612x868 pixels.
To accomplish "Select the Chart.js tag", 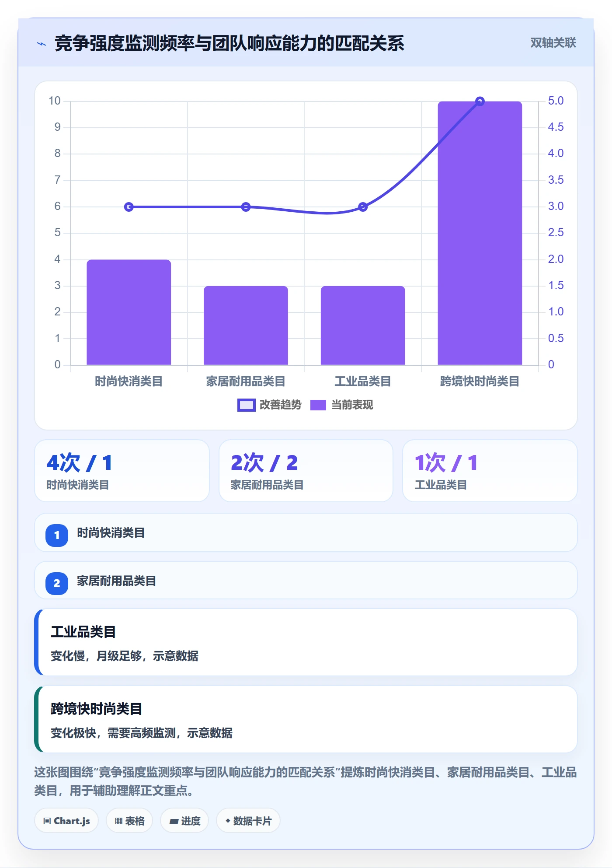I will (x=66, y=821).
